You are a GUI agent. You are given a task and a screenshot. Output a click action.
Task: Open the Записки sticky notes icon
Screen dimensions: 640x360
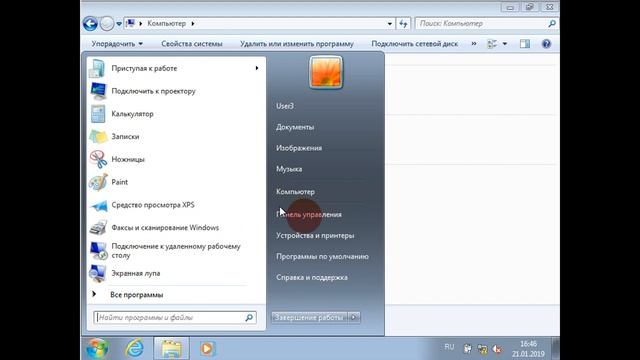98,137
